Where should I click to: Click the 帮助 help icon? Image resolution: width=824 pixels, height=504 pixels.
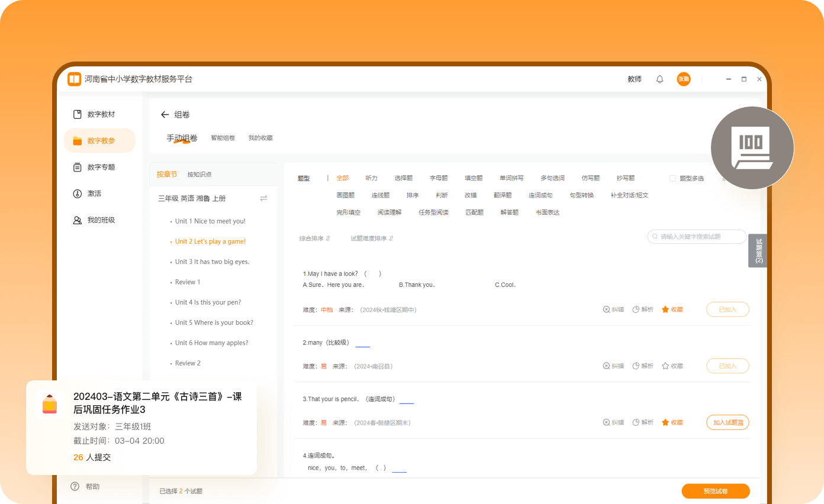pos(75,486)
